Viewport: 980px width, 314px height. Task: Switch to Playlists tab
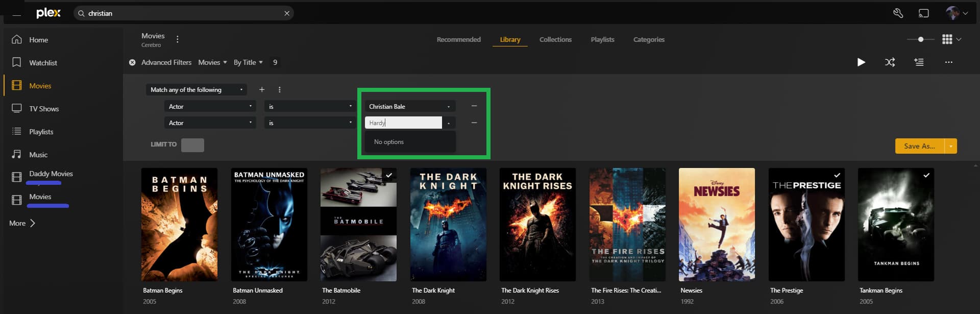(x=602, y=39)
